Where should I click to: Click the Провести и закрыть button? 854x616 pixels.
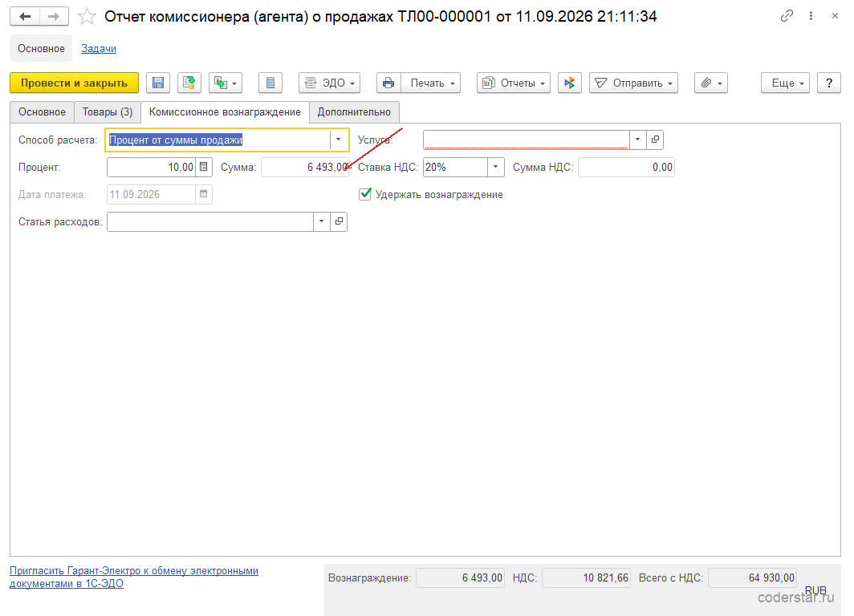tap(74, 83)
